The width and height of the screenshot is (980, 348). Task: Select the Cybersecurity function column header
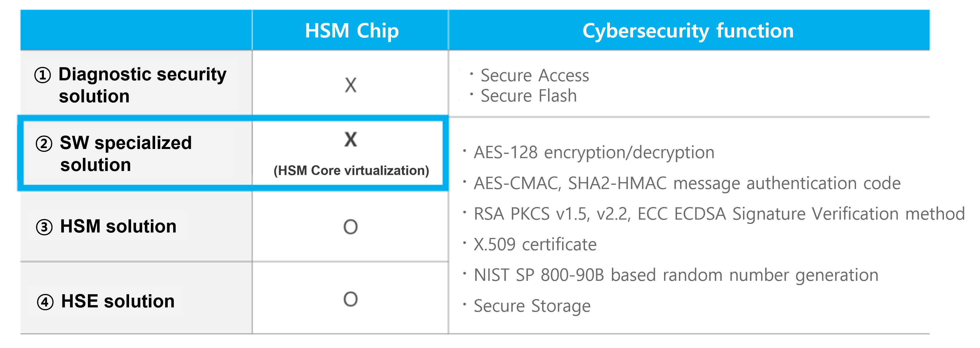coord(688,31)
